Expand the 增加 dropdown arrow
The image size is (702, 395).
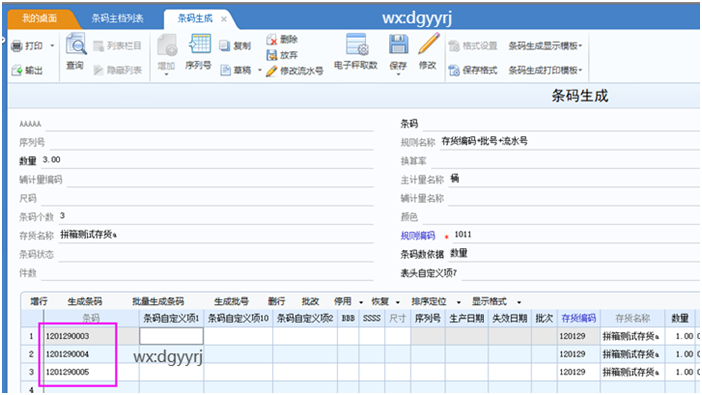166,75
